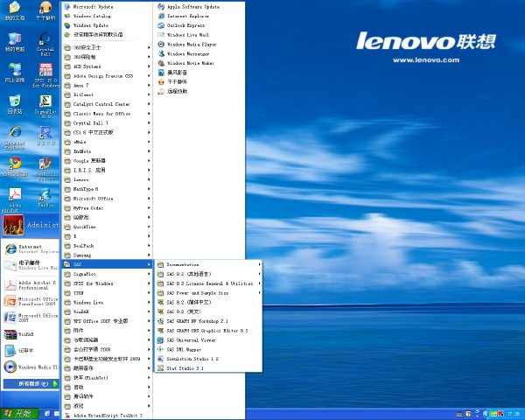This screenshot has height=420, width=525.
Task: Expand the Microsoft Office folder
Action: click(x=107, y=199)
